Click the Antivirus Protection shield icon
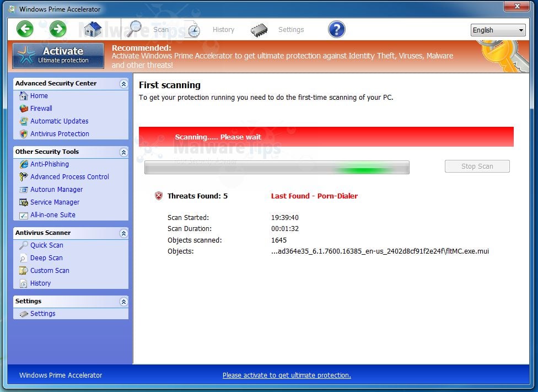The image size is (538, 392). coord(23,134)
